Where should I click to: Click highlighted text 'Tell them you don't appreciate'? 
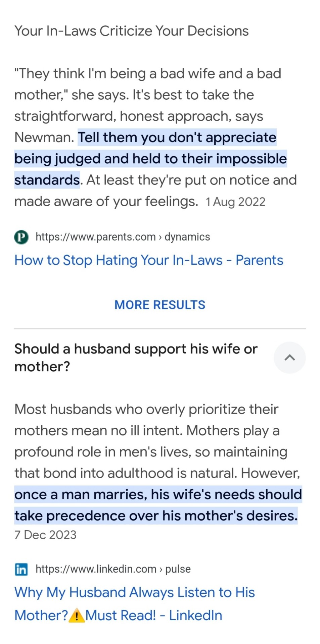(177, 138)
